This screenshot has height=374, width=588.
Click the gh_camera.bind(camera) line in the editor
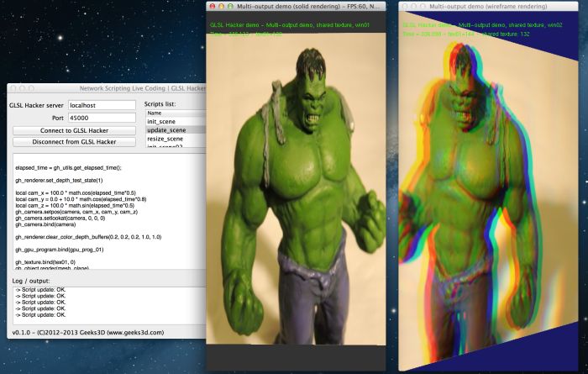(45, 224)
